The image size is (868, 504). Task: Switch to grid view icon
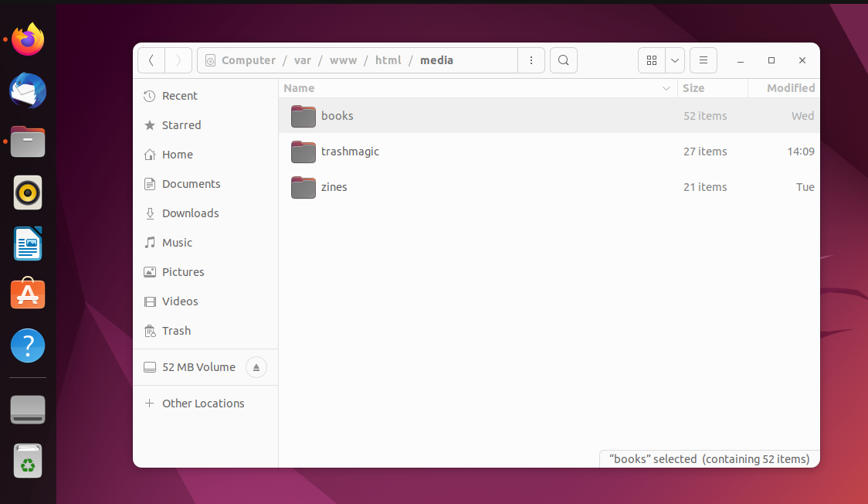tap(652, 60)
